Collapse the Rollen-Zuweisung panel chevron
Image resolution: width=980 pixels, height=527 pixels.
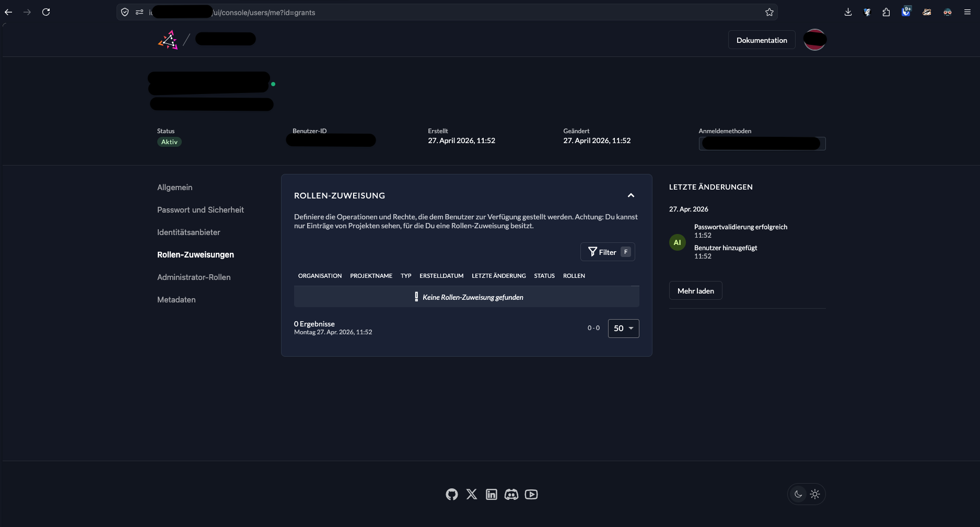(631, 195)
